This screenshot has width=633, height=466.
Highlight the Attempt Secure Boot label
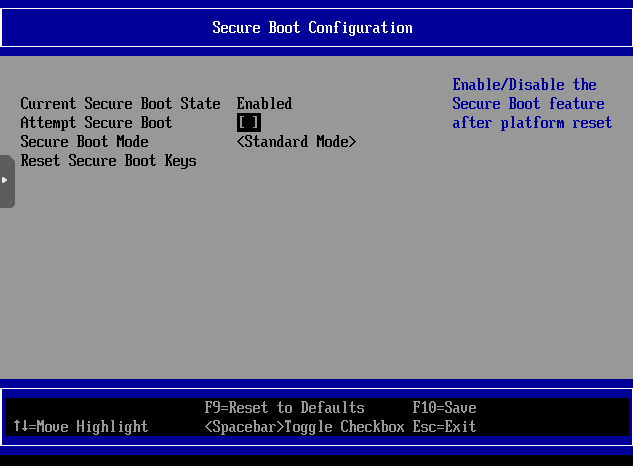[96, 123]
